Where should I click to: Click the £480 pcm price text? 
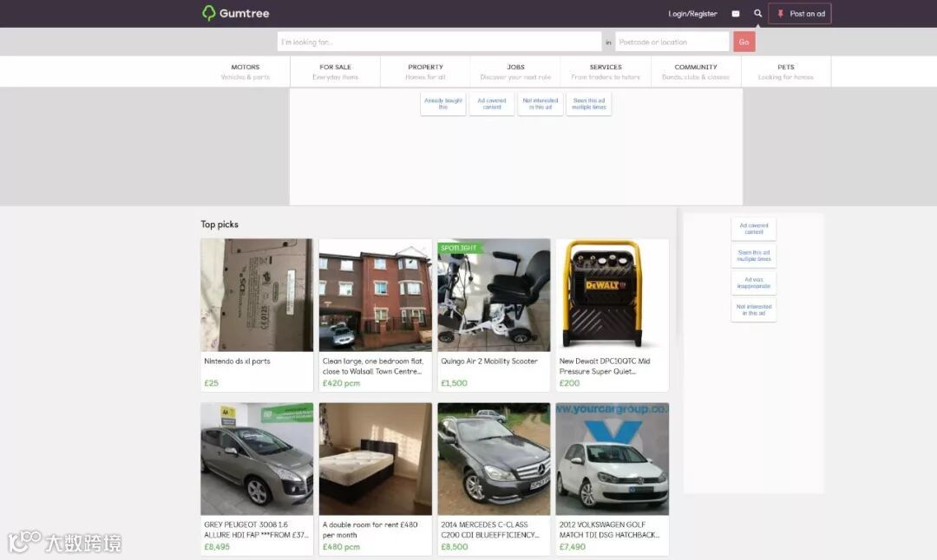click(341, 547)
